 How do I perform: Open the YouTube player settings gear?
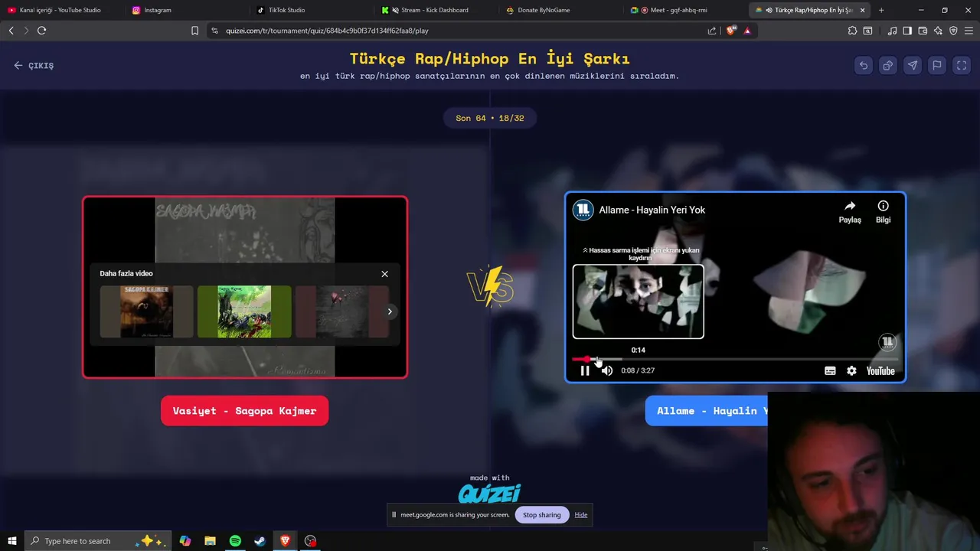pos(851,370)
